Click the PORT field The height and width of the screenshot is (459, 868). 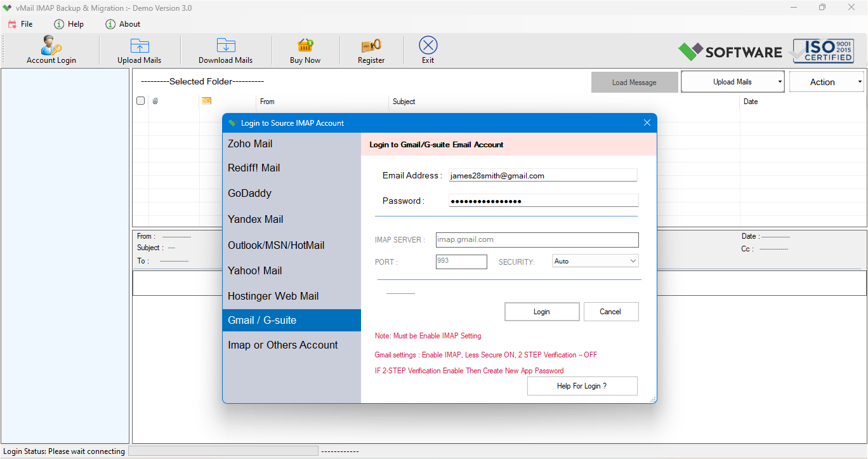click(x=461, y=262)
